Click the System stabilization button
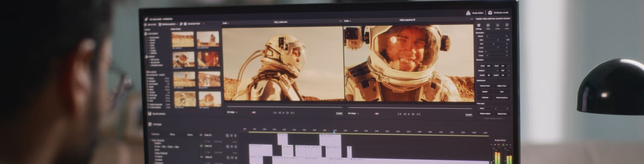The width and height of the screenshot is (644, 164). pos(485,91)
